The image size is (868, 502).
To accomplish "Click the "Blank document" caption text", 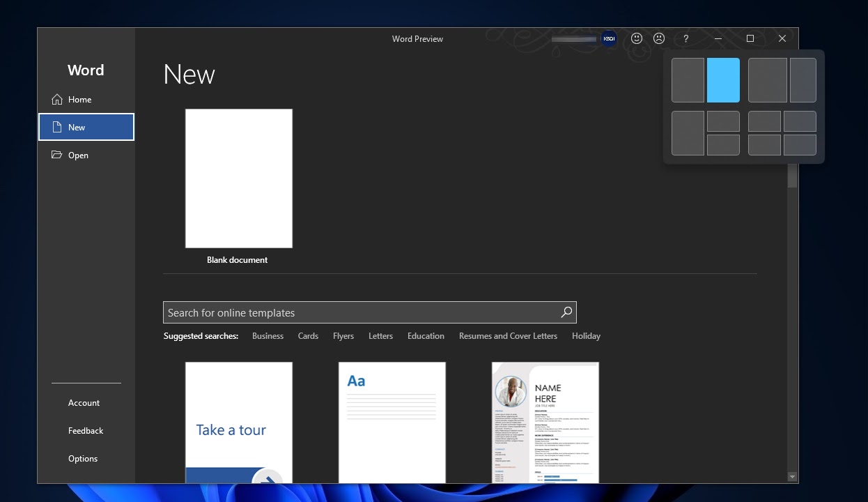I will pyautogui.click(x=237, y=260).
